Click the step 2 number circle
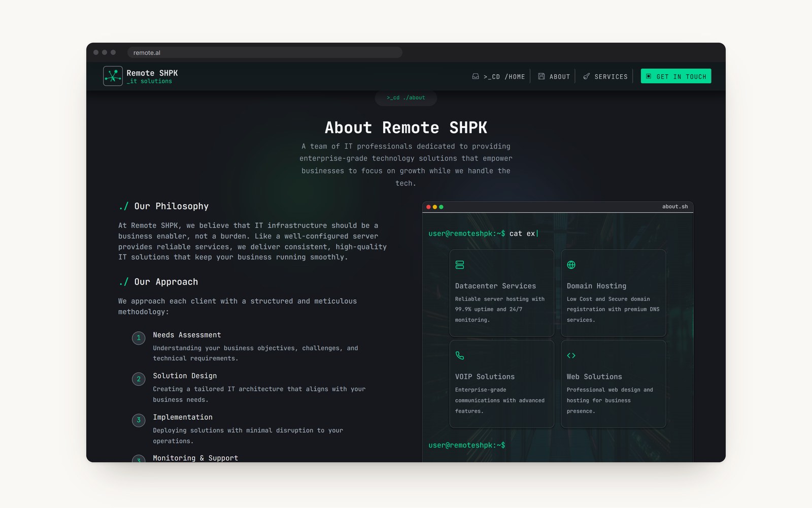This screenshot has width=812, height=508. (139, 379)
